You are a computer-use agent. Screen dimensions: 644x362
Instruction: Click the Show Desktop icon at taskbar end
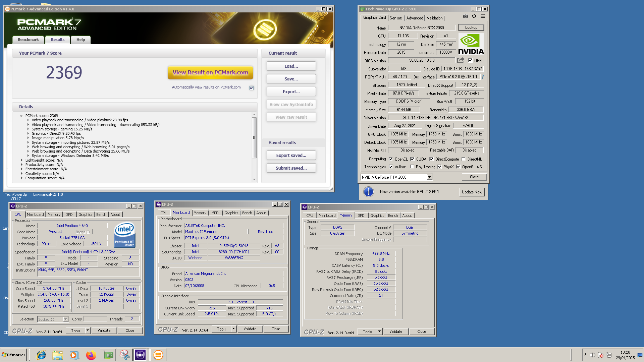640,355
